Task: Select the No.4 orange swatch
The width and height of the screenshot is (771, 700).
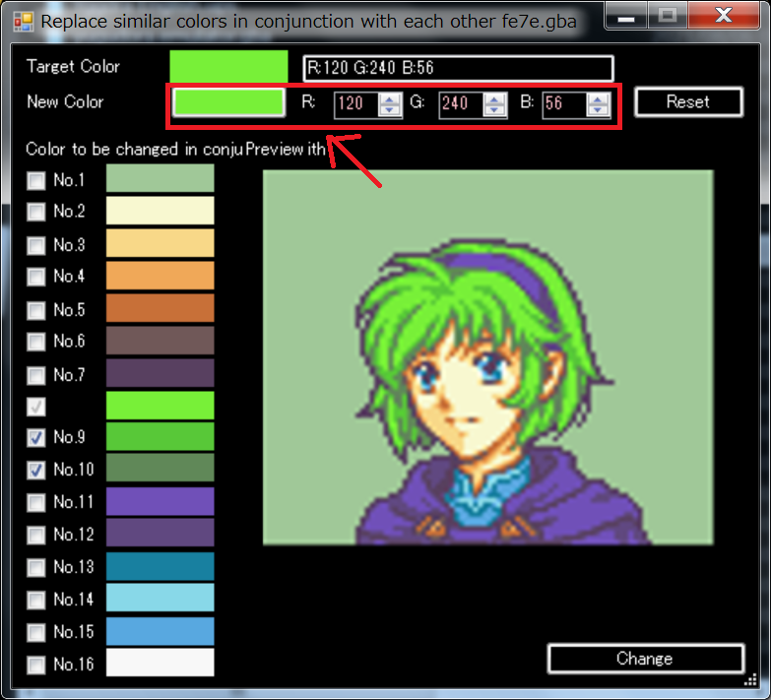Action: [x=161, y=276]
